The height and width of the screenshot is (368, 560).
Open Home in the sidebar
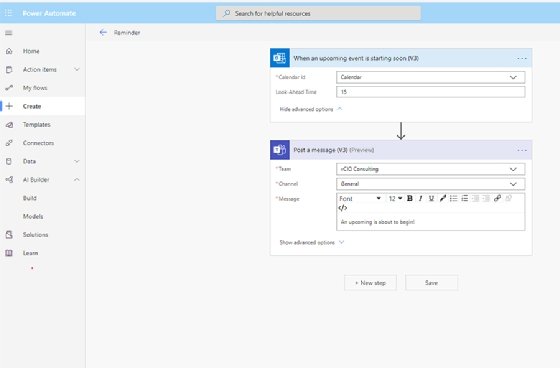[x=31, y=51]
